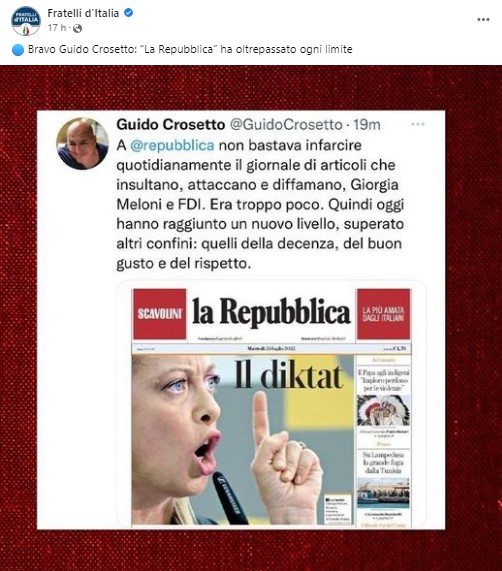Viewport: 502px width, 571px height.
Task: Click the Lampedusa boat photo thumbnail
Action: [383, 493]
